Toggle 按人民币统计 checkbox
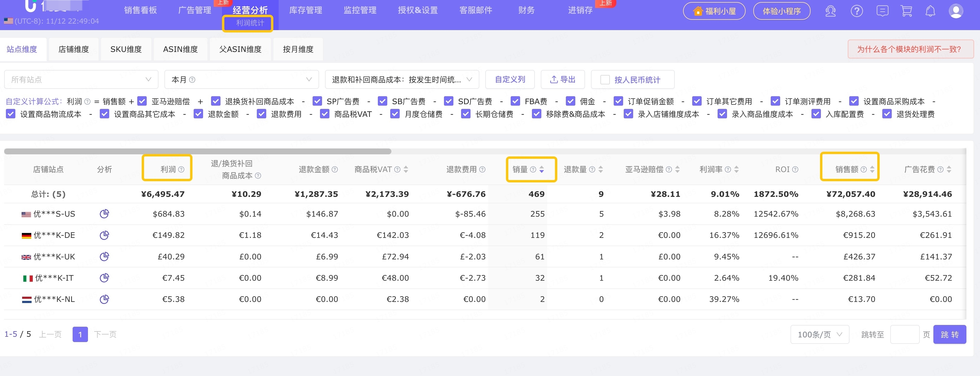Image resolution: width=980 pixels, height=376 pixels. coord(605,80)
